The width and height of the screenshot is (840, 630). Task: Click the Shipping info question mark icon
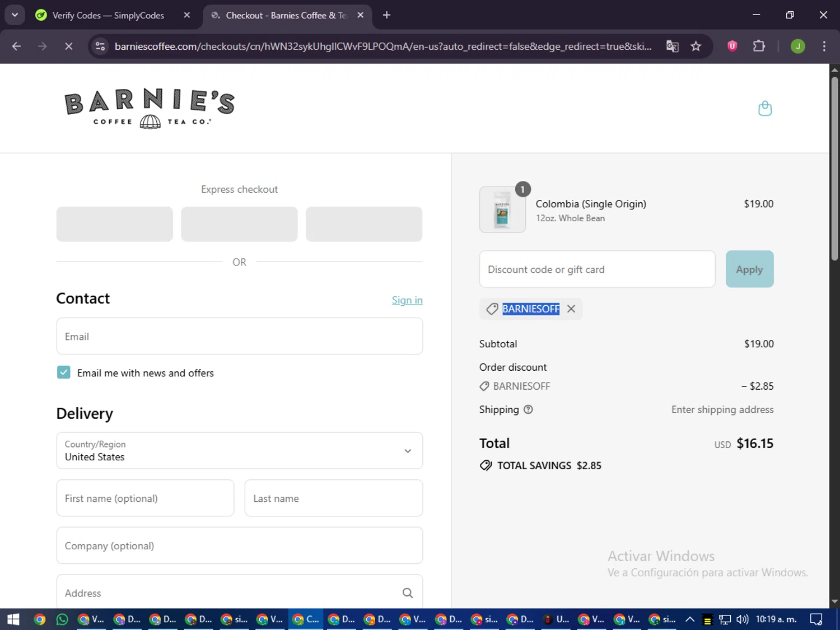click(528, 409)
